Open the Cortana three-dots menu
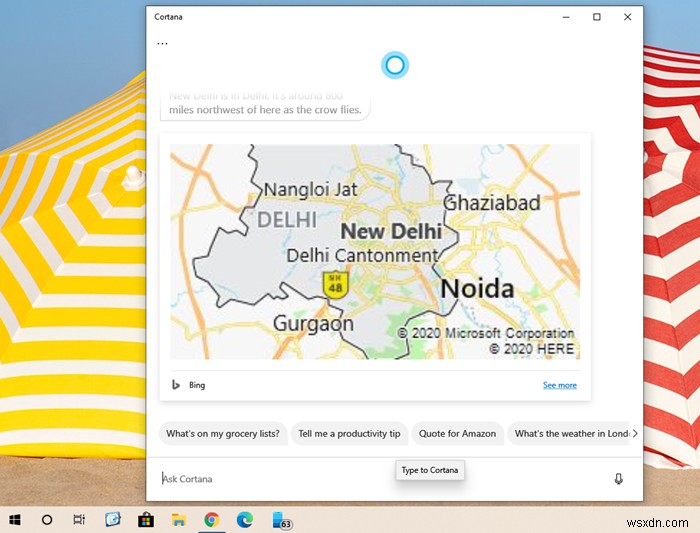The width and height of the screenshot is (700, 533). pyautogui.click(x=162, y=43)
